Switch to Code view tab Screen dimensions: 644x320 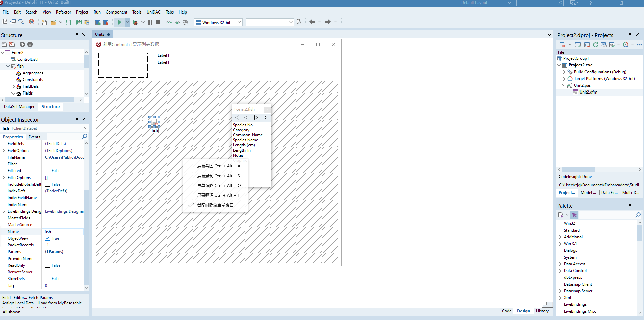(507, 311)
